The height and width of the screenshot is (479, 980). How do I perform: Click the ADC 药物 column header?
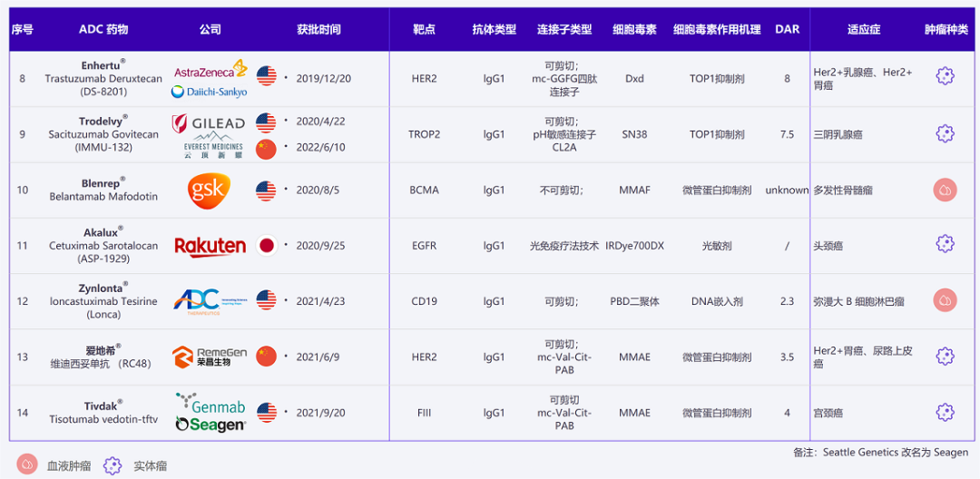(103, 30)
